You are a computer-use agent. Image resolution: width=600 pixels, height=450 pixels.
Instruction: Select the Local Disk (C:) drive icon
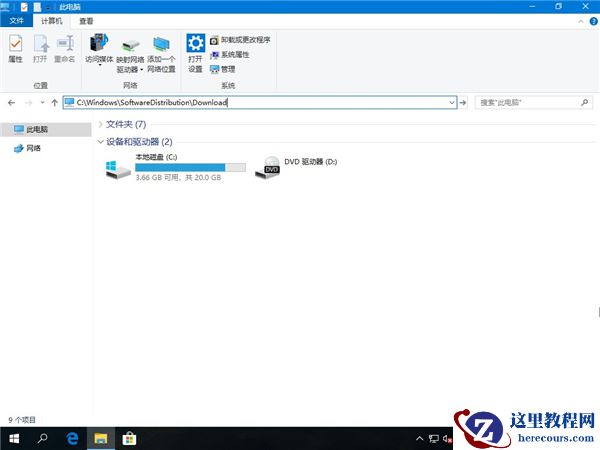118,170
